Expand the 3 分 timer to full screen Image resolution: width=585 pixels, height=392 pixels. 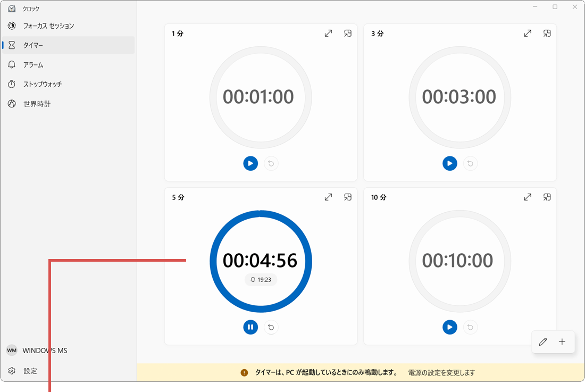pos(528,33)
